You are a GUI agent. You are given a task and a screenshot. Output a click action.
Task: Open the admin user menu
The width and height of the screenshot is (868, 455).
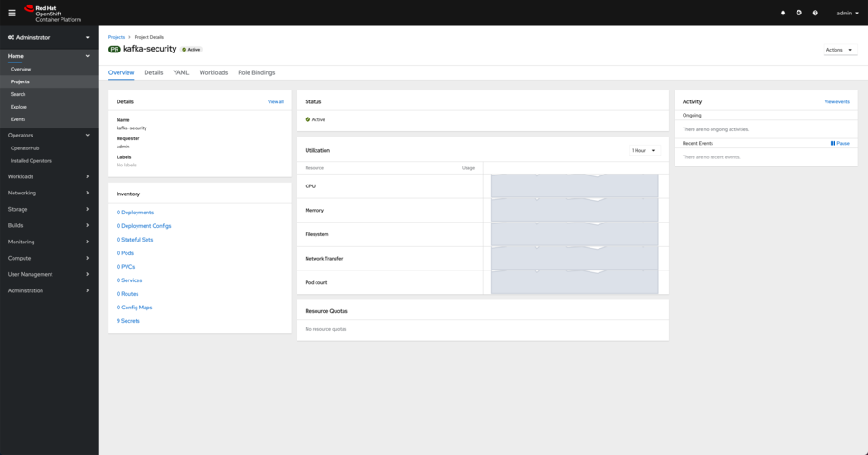(847, 13)
